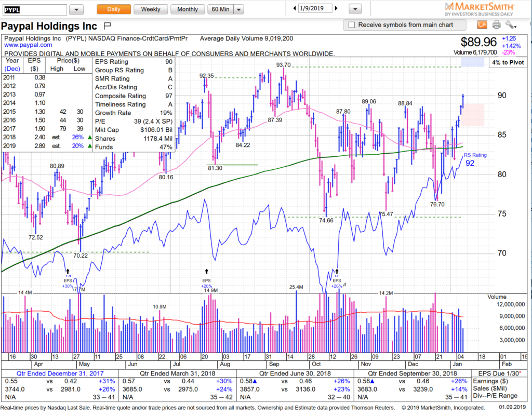Click the blue triangle after 0.58 June quarter
Viewport: 532px width, 415px height.
point(255,381)
